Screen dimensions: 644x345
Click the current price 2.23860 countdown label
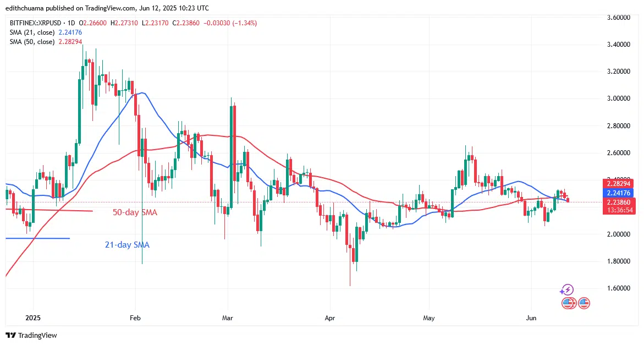pyautogui.click(x=618, y=206)
